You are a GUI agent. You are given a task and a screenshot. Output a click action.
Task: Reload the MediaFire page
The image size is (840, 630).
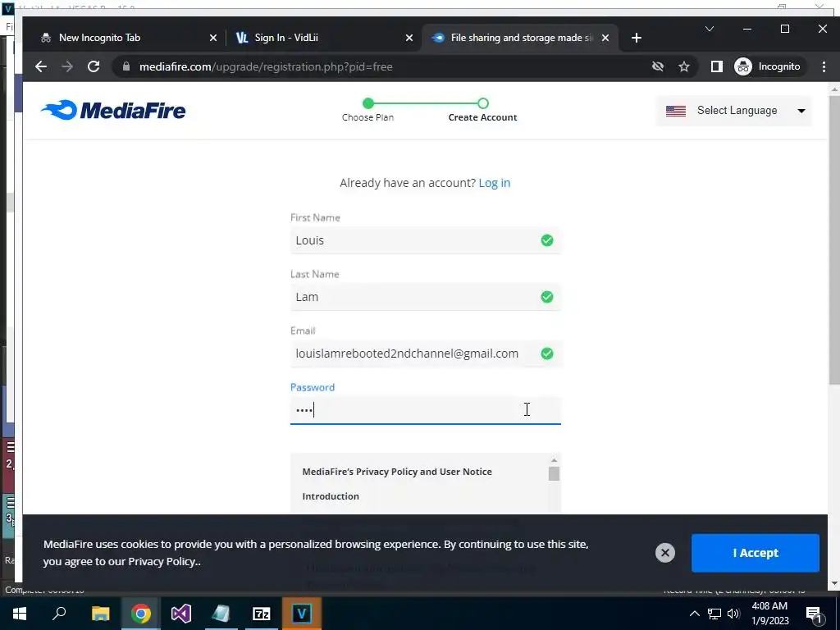pyautogui.click(x=94, y=66)
